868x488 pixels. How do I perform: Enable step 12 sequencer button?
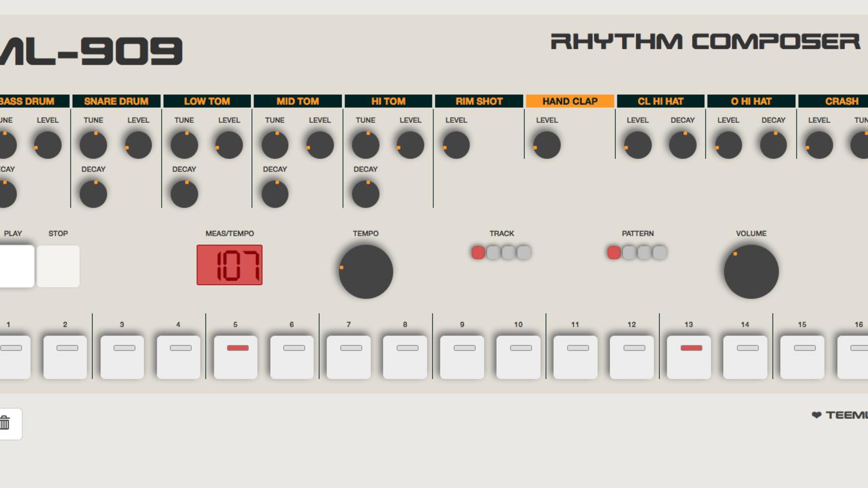tap(632, 357)
